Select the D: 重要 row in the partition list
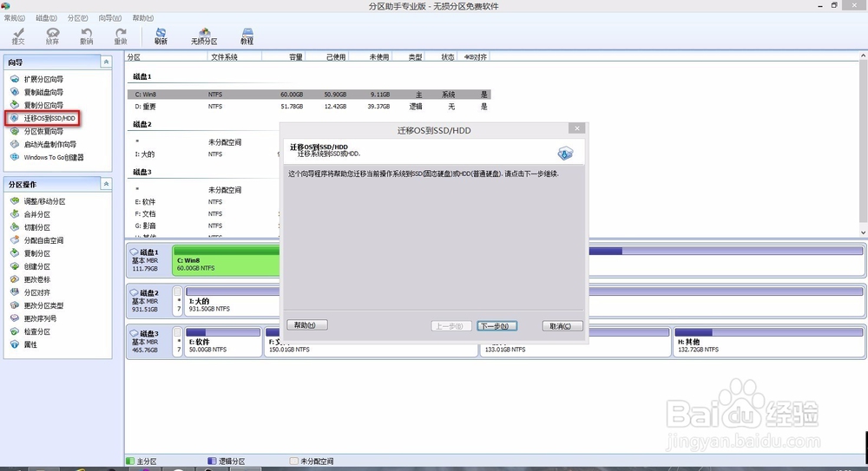This screenshot has height=471, width=868. coord(309,107)
